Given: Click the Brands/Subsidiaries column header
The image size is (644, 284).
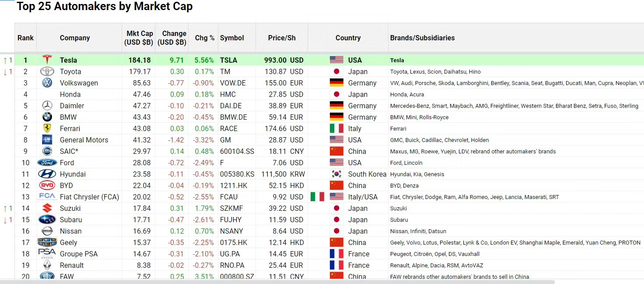Looking at the screenshot, I should [422, 38].
